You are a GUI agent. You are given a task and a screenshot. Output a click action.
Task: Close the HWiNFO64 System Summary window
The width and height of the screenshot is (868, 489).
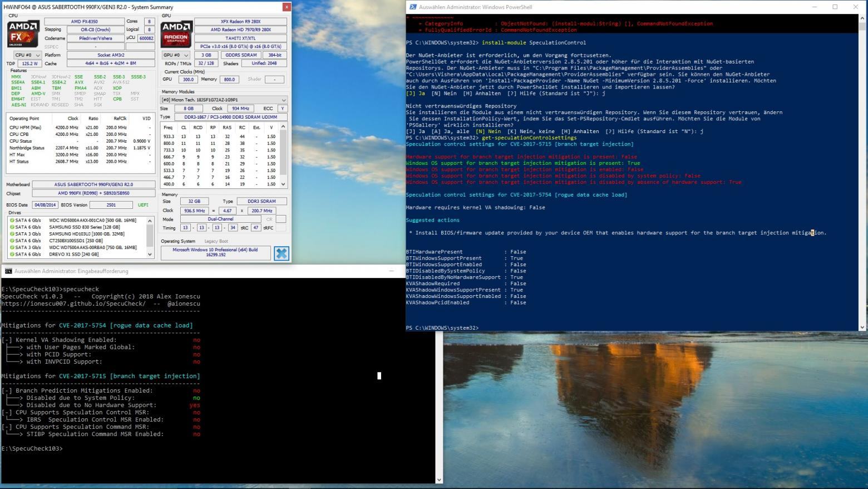(x=287, y=7)
